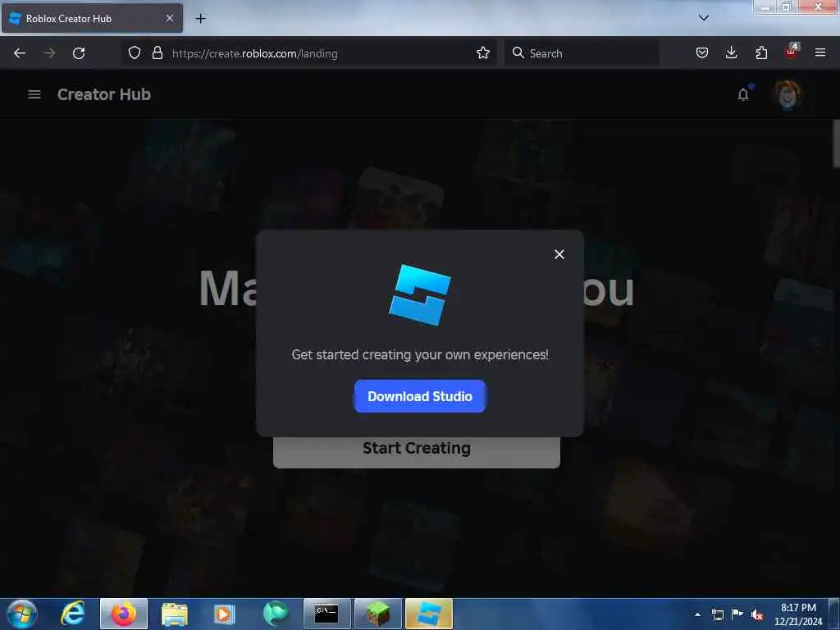
Task: Close the Roblox Creator Hub tab
Action: coord(170,18)
